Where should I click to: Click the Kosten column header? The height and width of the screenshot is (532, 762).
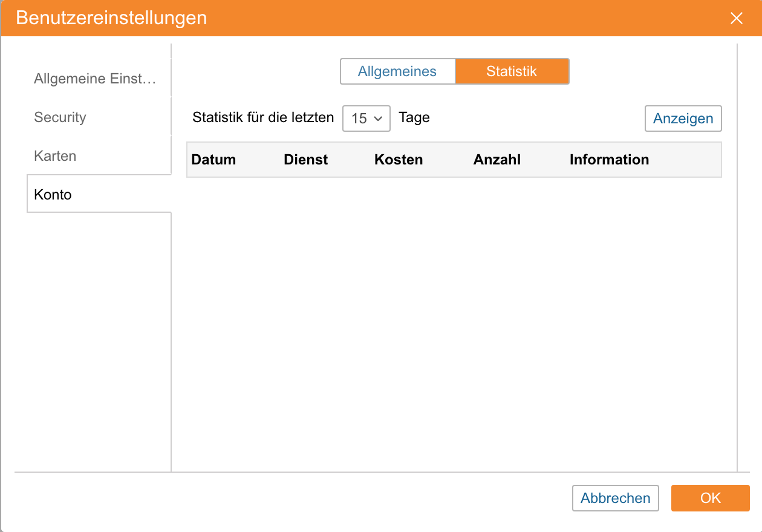[x=399, y=160]
